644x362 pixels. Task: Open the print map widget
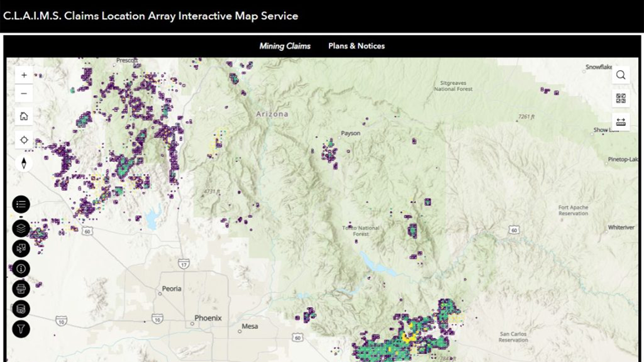coord(21,289)
